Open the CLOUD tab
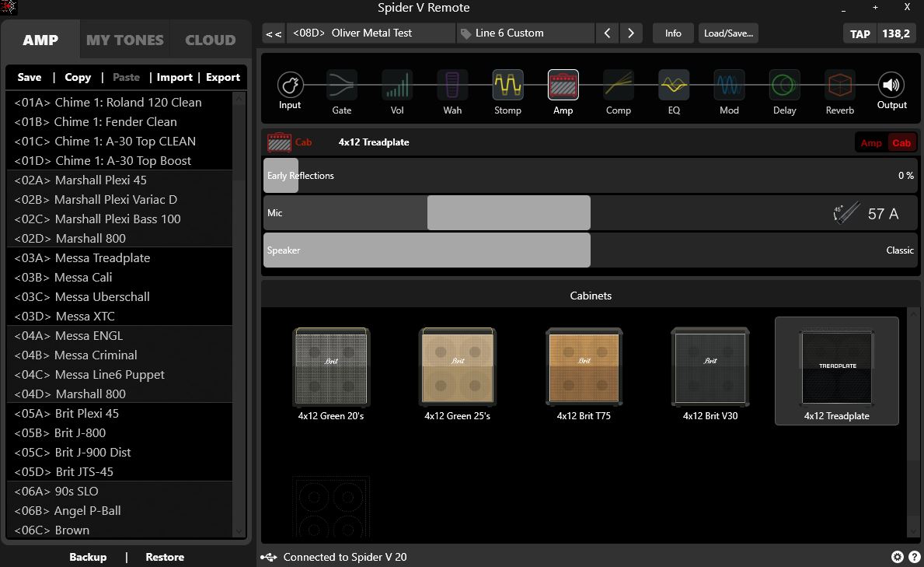This screenshot has width=924, height=567. (x=211, y=40)
